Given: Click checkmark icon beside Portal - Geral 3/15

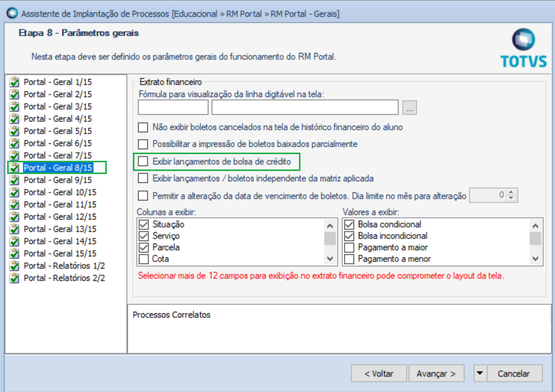Looking at the screenshot, I should (14, 106).
